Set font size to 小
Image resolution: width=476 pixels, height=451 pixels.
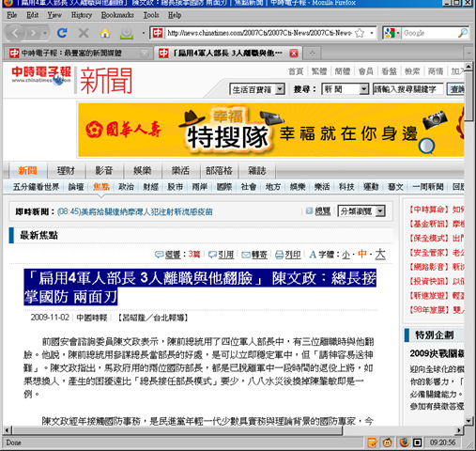pyautogui.click(x=345, y=255)
